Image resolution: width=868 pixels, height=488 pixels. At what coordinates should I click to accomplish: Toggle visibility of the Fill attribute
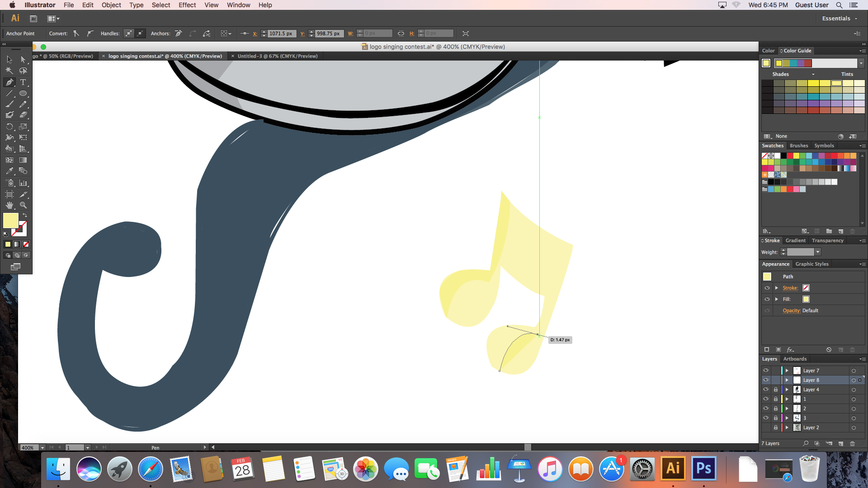[x=767, y=299]
